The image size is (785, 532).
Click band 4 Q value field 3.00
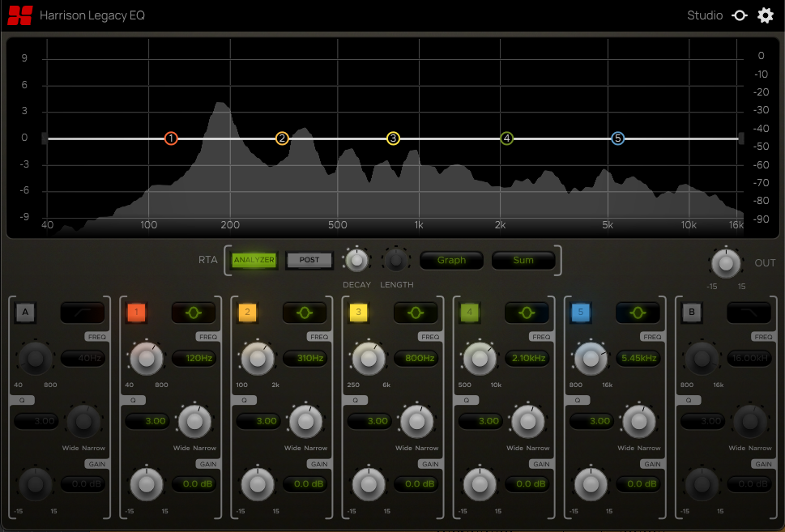tap(480, 421)
